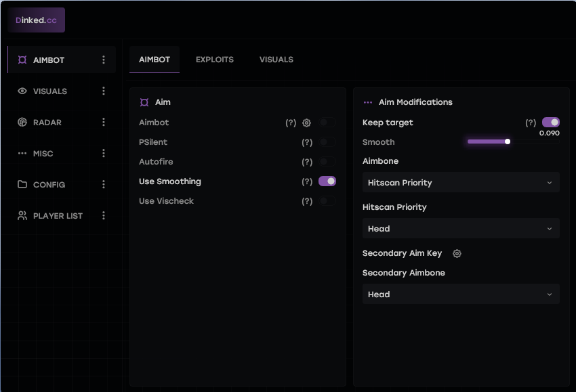Show the (?) help tooltip for Use Smoothing
Viewport: 576px width, 392px height.
pyautogui.click(x=307, y=181)
